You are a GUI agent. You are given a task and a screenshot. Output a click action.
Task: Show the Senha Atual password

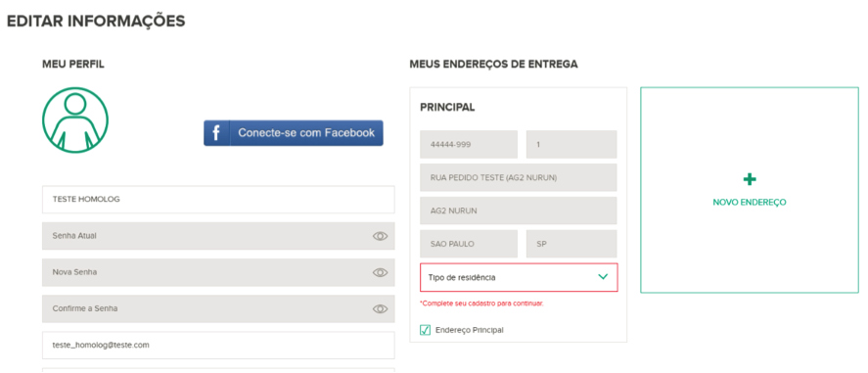pos(380,236)
